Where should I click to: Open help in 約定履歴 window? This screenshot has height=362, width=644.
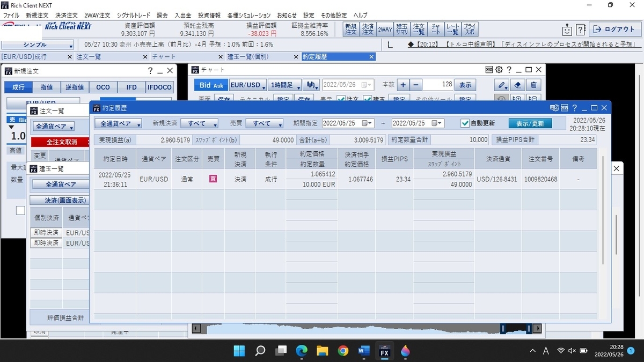[574, 108]
